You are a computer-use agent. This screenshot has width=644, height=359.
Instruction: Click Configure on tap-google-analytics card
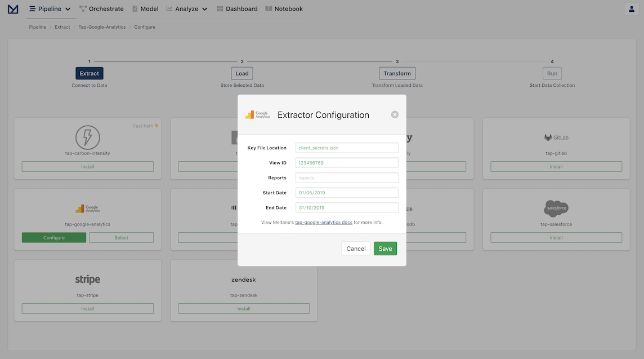tap(54, 238)
